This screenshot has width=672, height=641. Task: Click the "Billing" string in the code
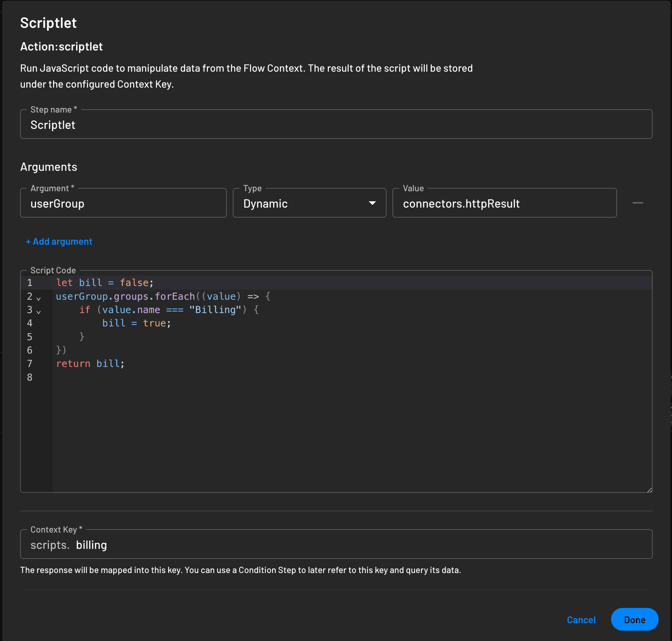click(215, 310)
